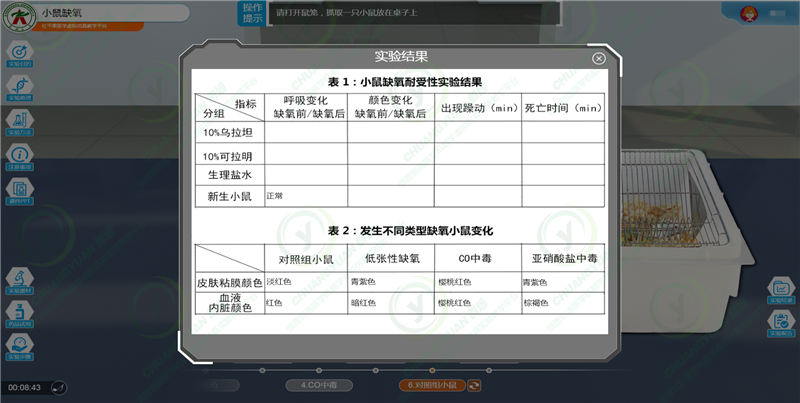Click the orange active timeline dot

432,370
